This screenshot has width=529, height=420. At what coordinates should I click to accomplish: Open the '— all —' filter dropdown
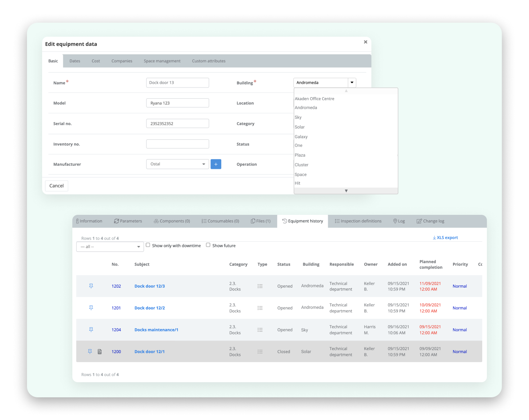coord(110,247)
